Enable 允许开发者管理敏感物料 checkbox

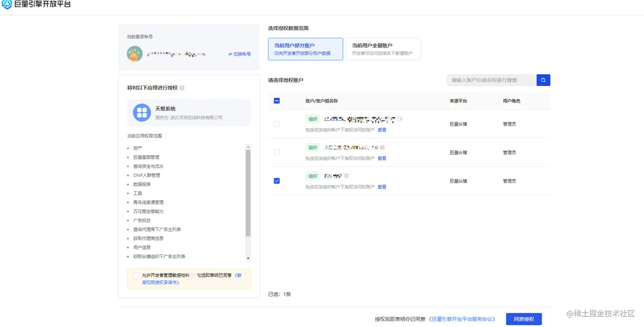[x=136, y=275]
